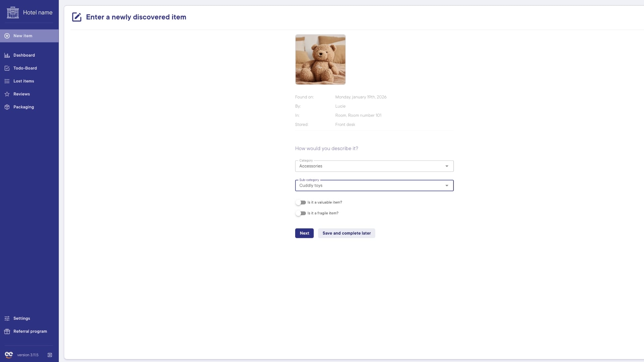The height and width of the screenshot is (362, 644).
Task: Click the Lost items list icon
Action: [7, 81]
